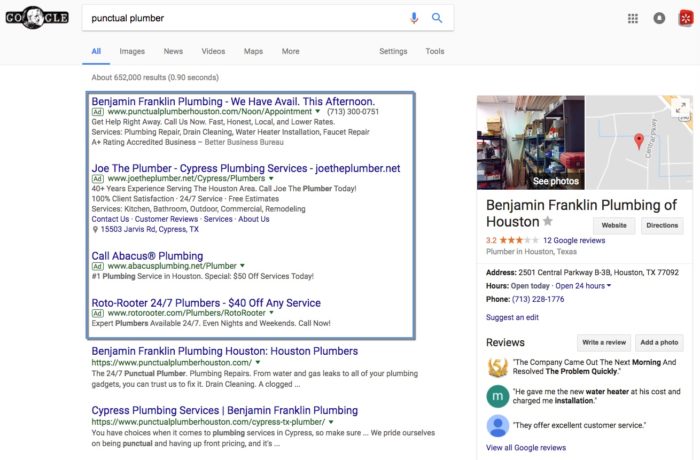The image size is (700, 460).
Task: Click 'About 652,000 results' text
Action: [155, 78]
